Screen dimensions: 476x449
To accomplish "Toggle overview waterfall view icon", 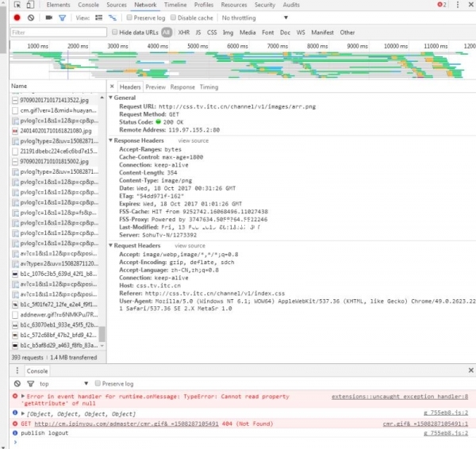I will coord(113,18).
